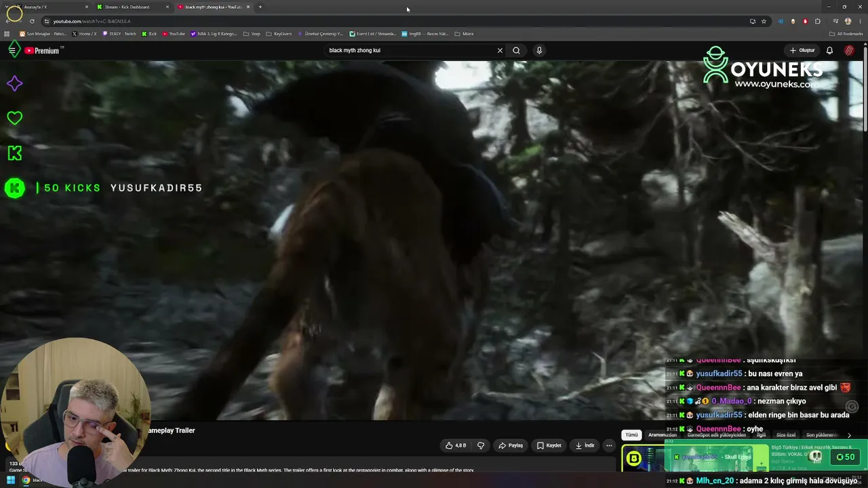
Task: Select the Tümü filter chip
Action: click(631, 435)
